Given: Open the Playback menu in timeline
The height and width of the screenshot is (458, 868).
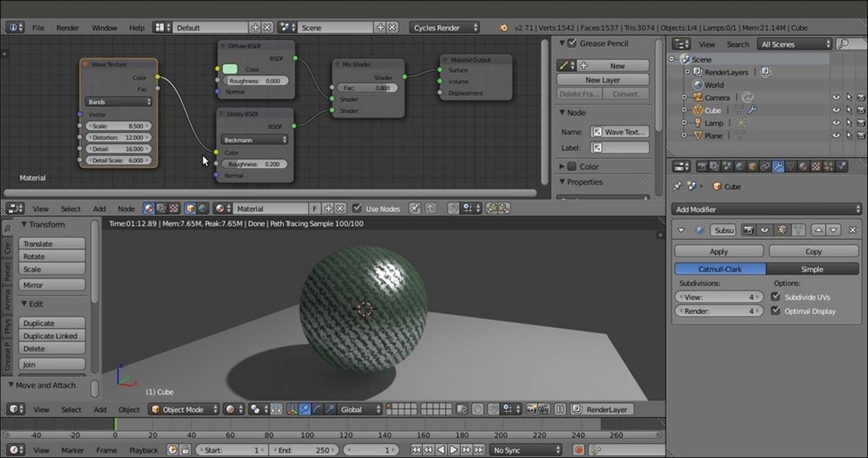Looking at the screenshot, I should tap(143, 450).
